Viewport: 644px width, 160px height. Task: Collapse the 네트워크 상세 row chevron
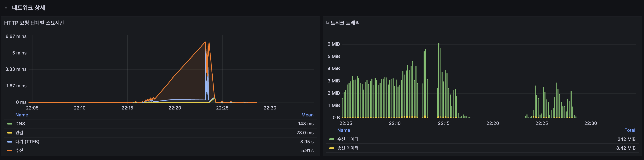(6, 8)
